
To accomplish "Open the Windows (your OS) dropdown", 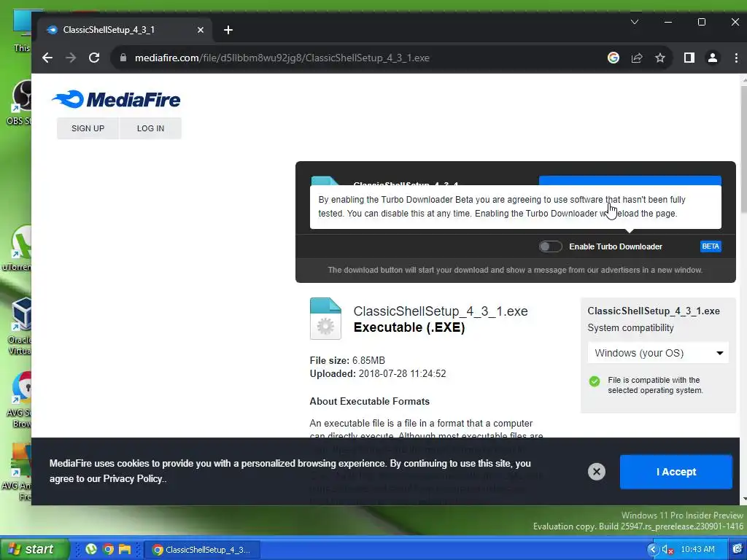I will click(x=658, y=353).
